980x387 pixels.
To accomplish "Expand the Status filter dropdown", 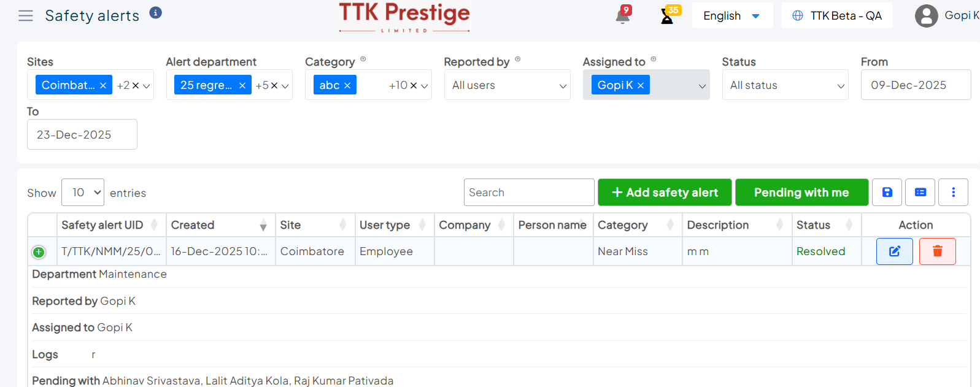I will click(785, 85).
